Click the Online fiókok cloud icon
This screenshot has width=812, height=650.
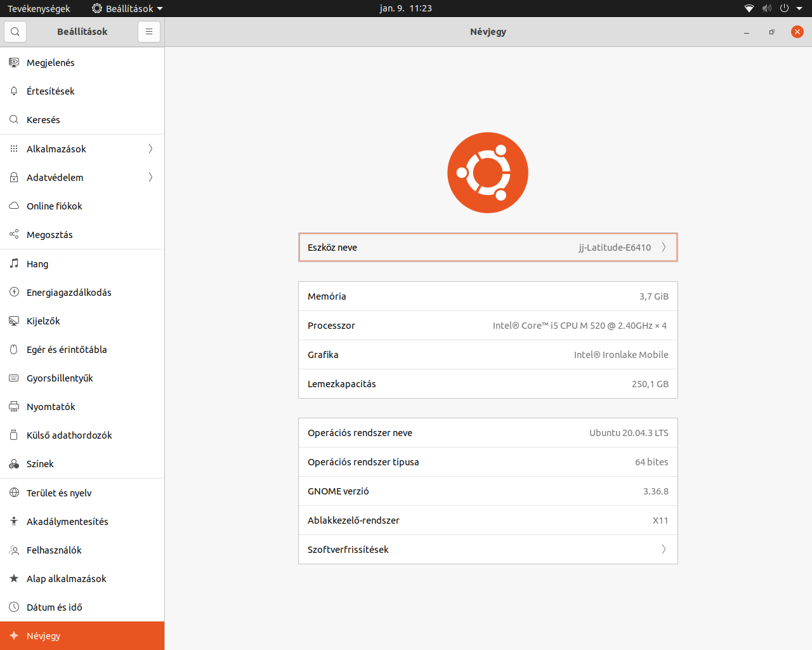[x=14, y=206]
